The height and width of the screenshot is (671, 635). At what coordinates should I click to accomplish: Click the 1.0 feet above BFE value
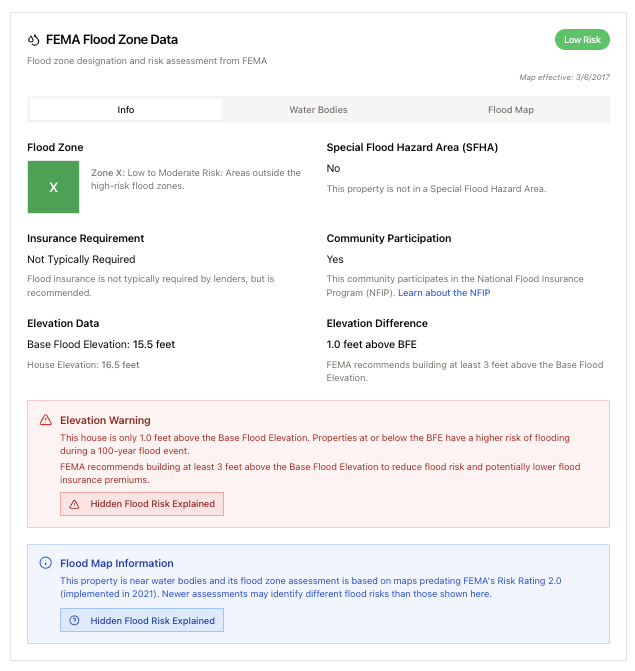tap(371, 344)
